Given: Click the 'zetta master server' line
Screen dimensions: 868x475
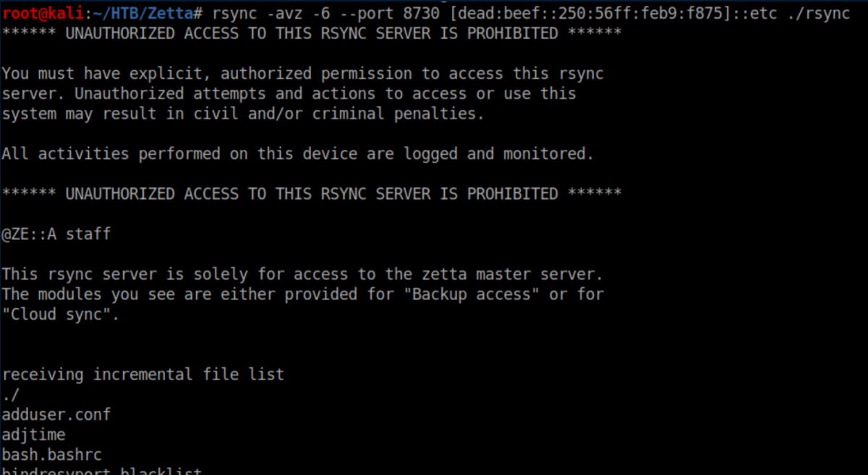Looking at the screenshot, I should click(302, 275).
